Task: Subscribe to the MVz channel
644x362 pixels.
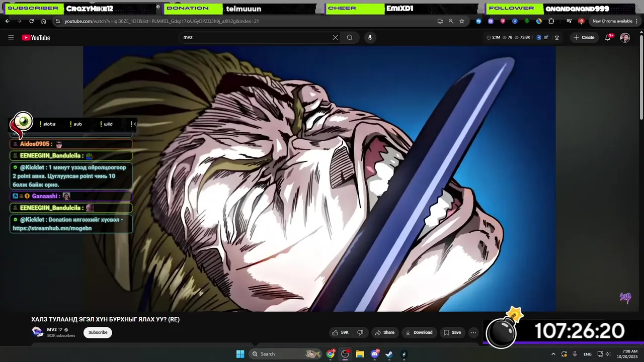Action: 98,332
